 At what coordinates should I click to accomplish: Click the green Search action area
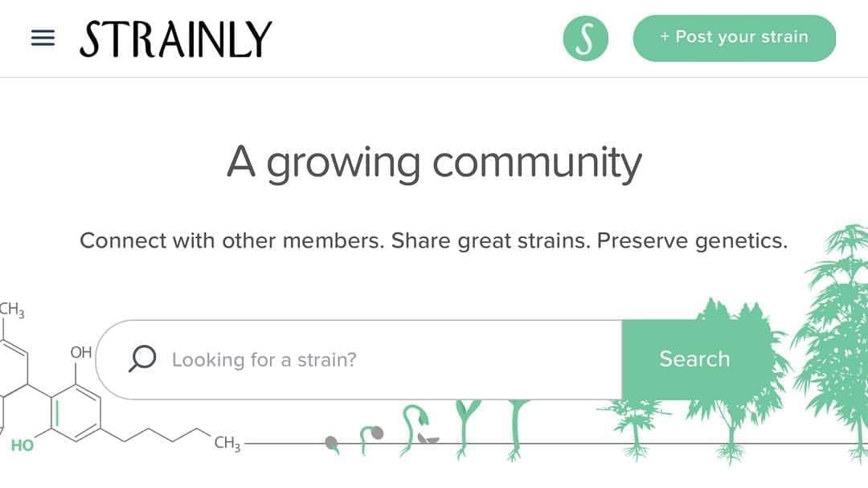pyautogui.click(x=694, y=359)
